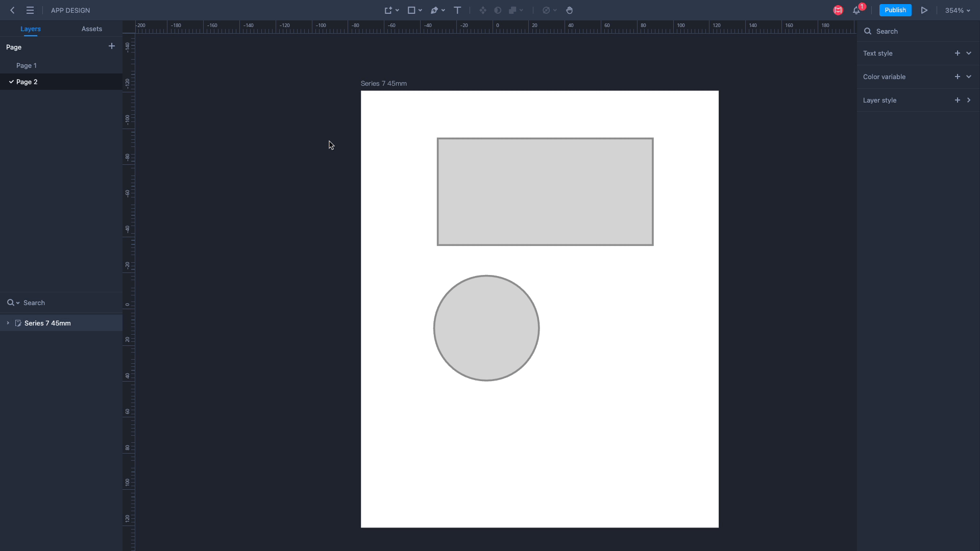Screen dimensions: 980x551
Task: Click the Text style label
Action: [x=878, y=53]
